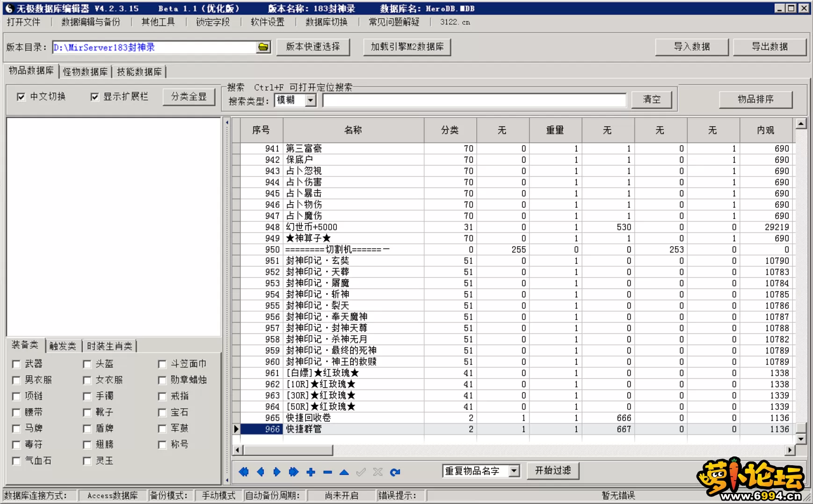This screenshot has height=504, width=813.
Task: Go to next record arrow
Action: [277, 472]
